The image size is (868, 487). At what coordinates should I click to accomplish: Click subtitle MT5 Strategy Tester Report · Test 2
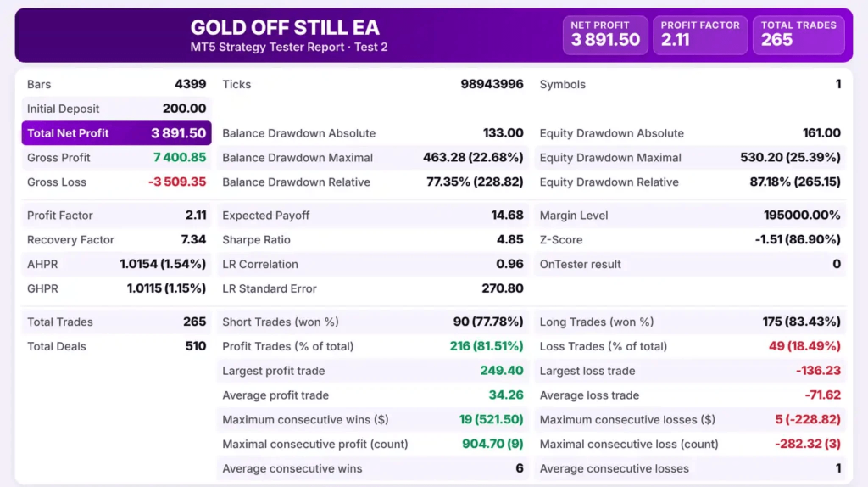tap(289, 48)
